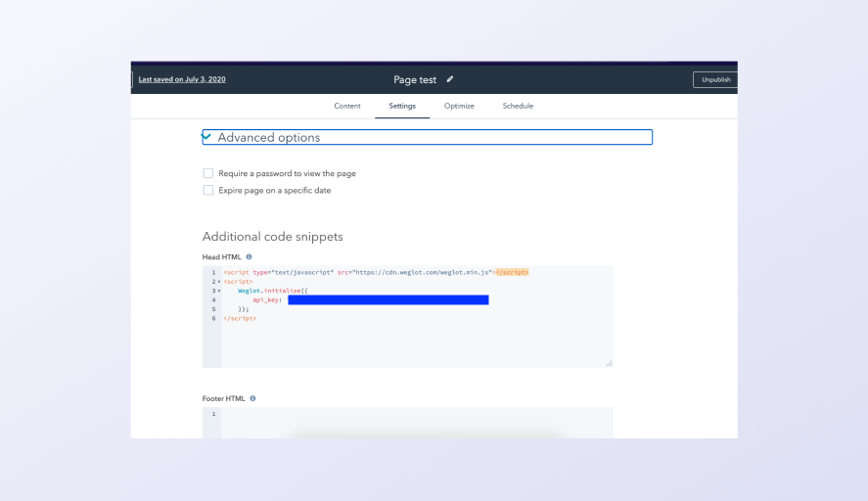The height and width of the screenshot is (501, 868).
Task: Switch to the Content tab
Action: pos(347,106)
